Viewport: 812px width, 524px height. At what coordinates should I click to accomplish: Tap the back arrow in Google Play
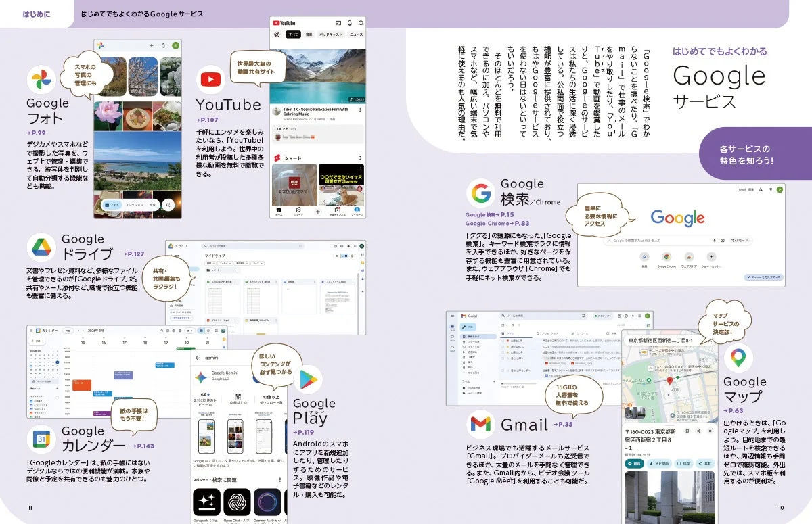pos(198,358)
